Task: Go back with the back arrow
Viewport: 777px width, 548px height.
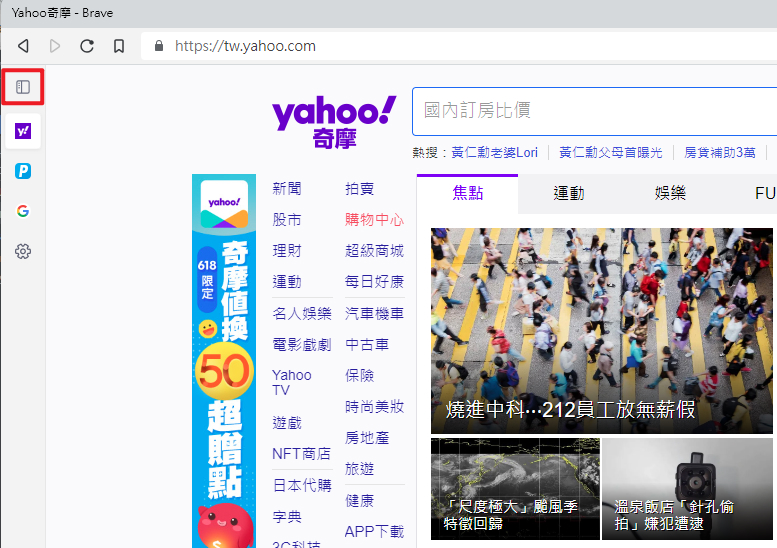Action: tap(23, 46)
